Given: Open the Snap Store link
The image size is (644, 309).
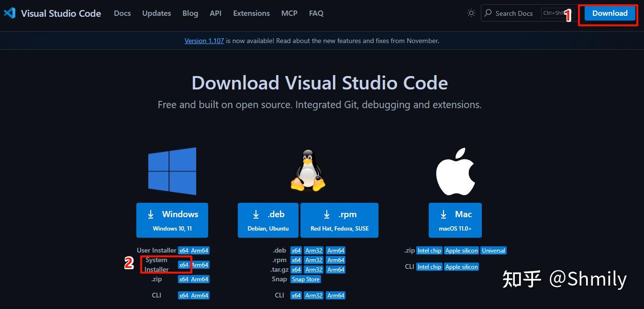Looking at the screenshot, I should click(306, 279).
